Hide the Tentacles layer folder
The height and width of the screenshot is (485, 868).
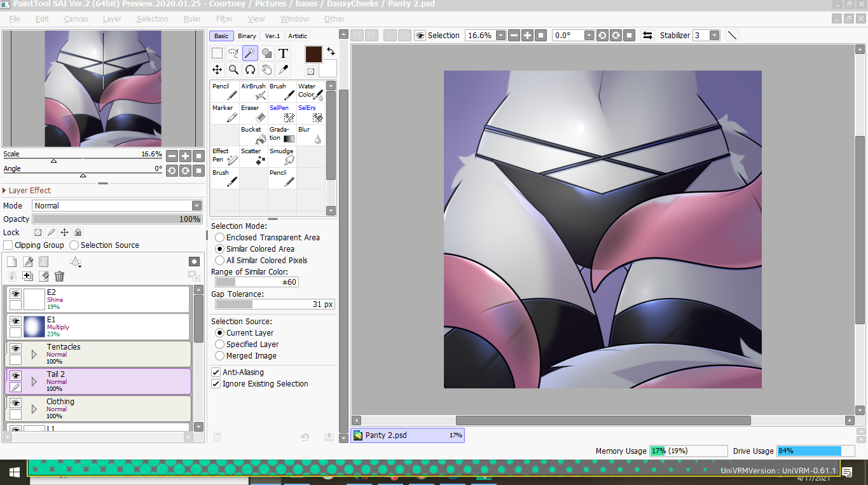15,348
